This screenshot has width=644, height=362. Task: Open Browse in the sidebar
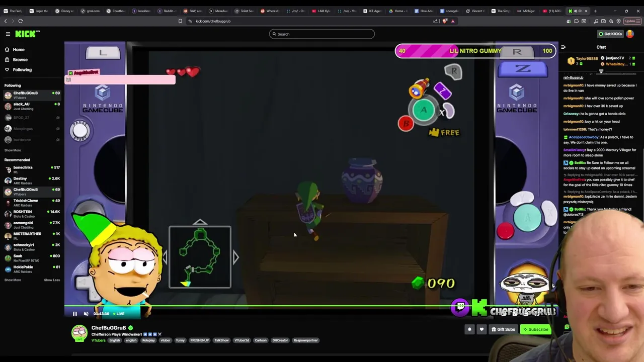click(20, 59)
